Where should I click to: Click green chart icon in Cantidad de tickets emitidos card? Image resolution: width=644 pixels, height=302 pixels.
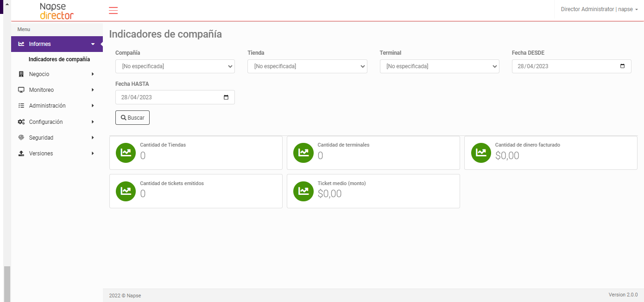[126, 191]
